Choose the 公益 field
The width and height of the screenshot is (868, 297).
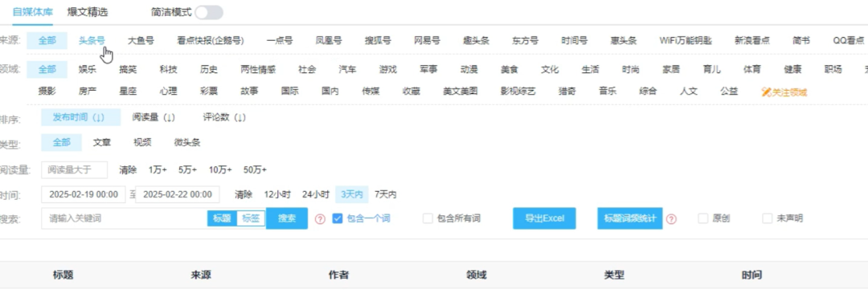tap(729, 92)
